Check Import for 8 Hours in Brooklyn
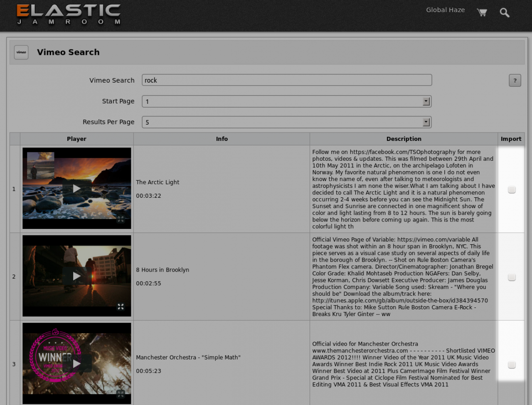Viewport: 532px width, 405px height. pyautogui.click(x=512, y=277)
